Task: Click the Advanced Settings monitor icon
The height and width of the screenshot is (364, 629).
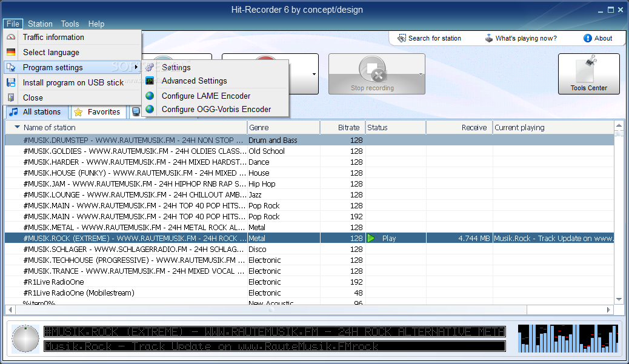Action: click(150, 81)
